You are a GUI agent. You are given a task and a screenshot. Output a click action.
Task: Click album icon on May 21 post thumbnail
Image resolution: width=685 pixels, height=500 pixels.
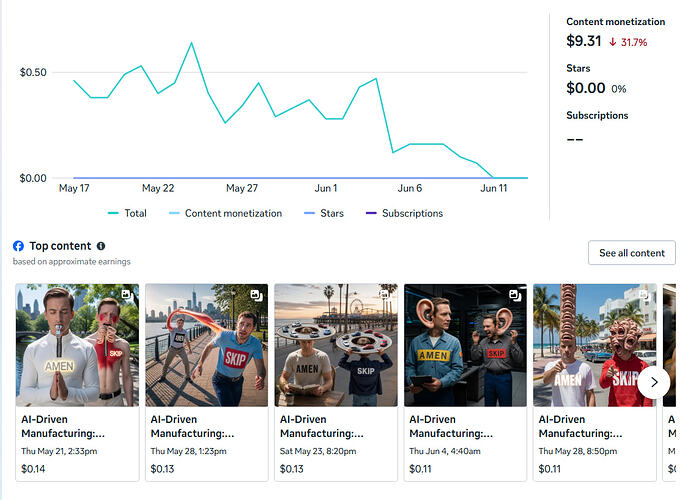coord(126,294)
